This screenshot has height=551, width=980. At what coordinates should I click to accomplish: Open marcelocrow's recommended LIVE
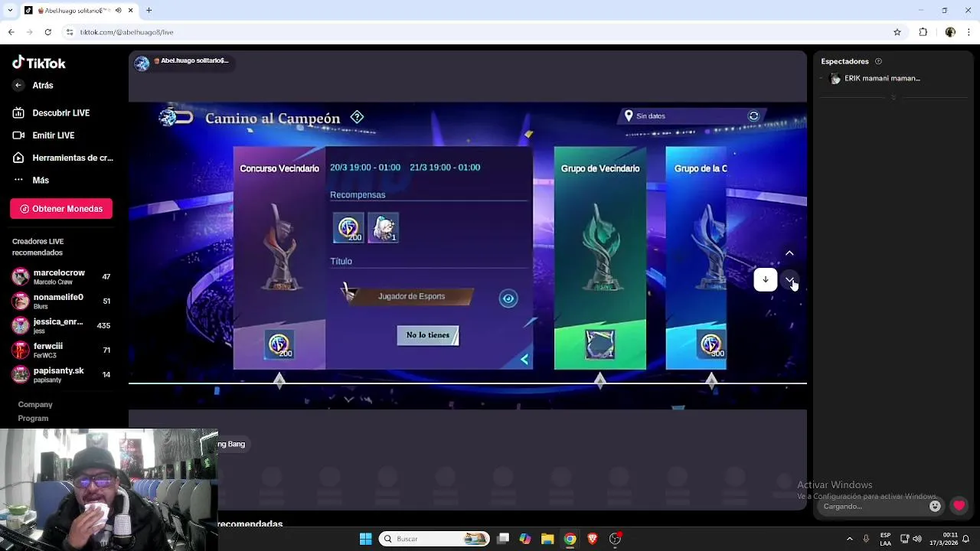coord(61,277)
